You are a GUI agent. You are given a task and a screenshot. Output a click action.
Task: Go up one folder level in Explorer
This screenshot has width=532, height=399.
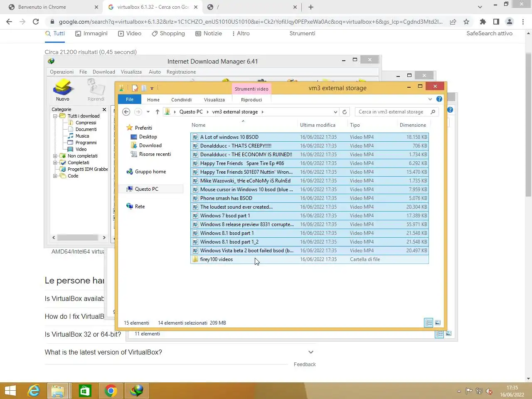[x=158, y=112]
